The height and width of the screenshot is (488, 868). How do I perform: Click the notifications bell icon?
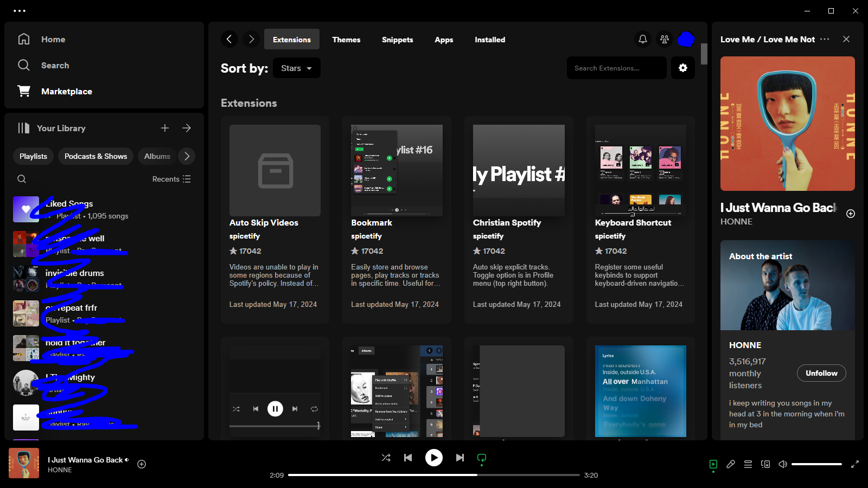coord(642,39)
